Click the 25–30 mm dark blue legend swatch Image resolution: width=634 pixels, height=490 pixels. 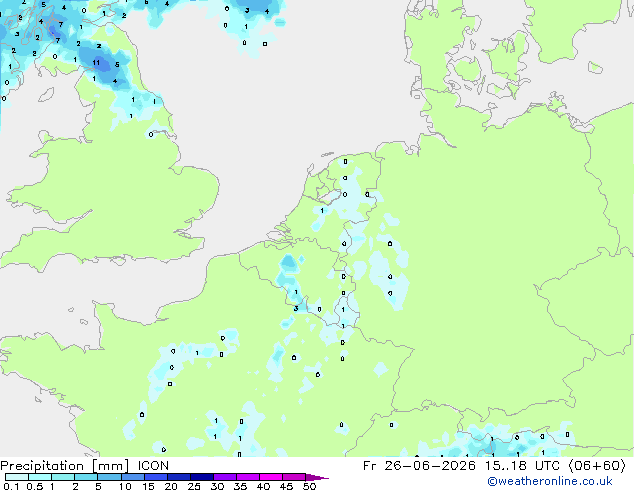pyautogui.click(x=201, y=477)
